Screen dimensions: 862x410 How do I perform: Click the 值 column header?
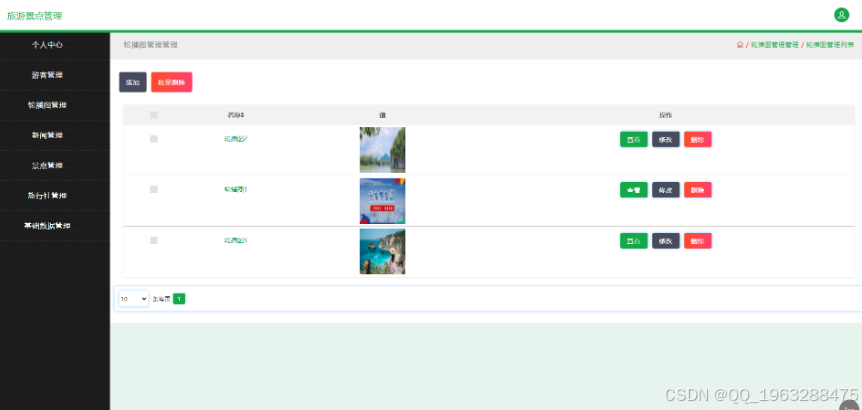[x=382, y=115]
